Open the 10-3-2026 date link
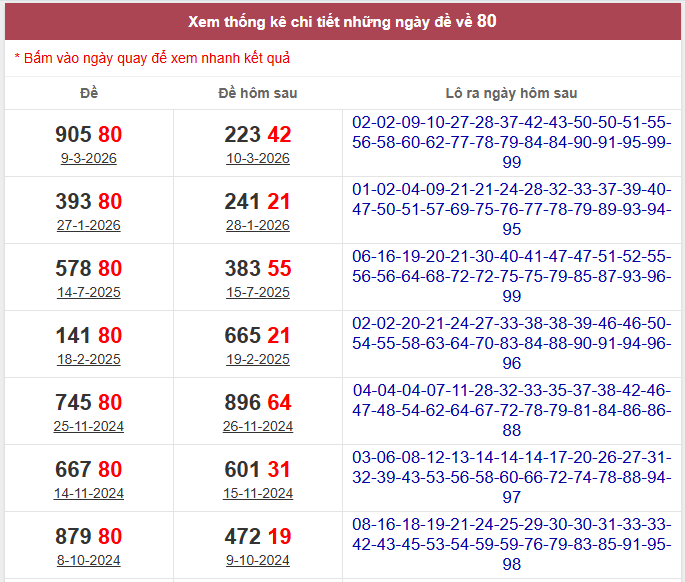This screenshot has width=685, height=582. pyautogui.click(x=257, y=159)
